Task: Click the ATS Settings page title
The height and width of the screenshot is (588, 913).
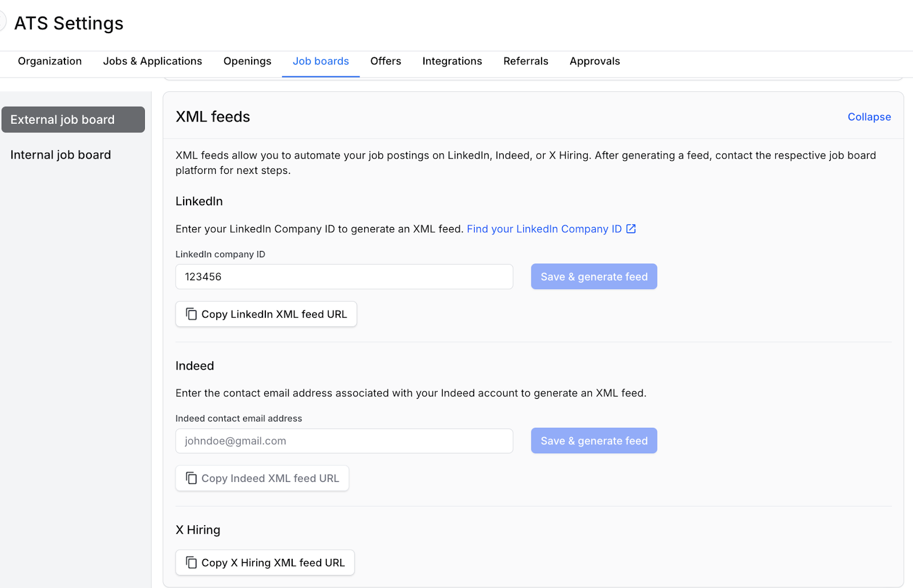Action: click(x=68, y=23)
